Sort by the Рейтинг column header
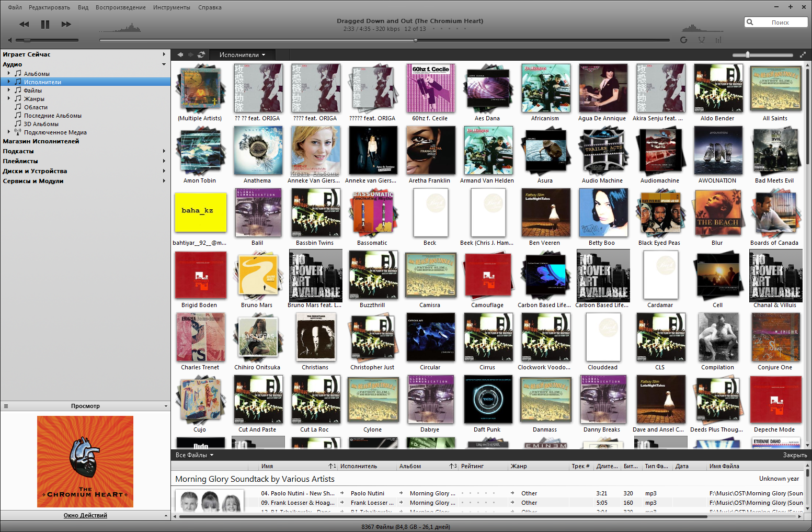The width and height of the screenshot is (812, 532). click(x=484, y=466)
